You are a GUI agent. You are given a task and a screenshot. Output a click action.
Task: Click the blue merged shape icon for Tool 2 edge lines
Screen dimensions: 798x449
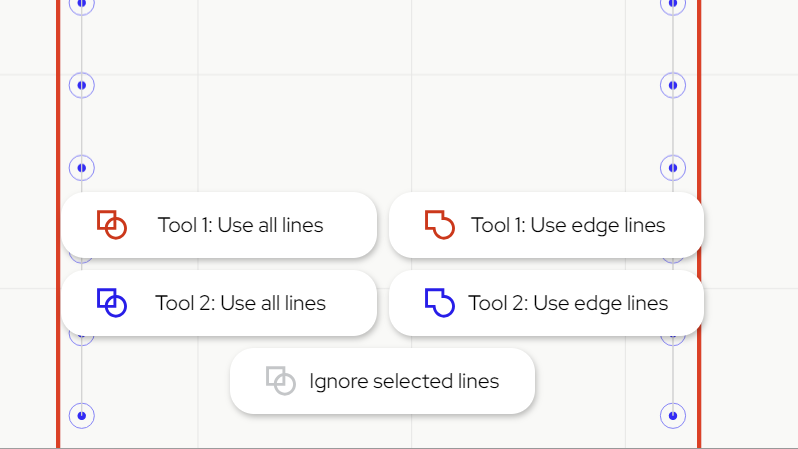tap(440, 303)
